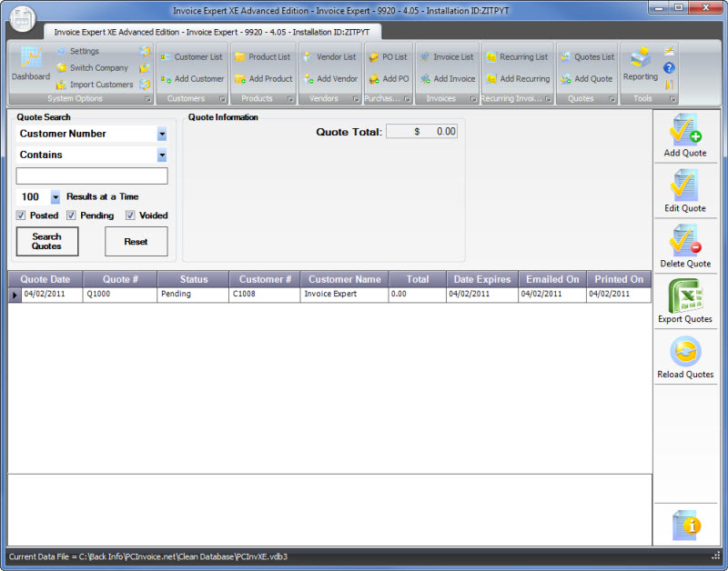Toggle the Voided checkbox
This screenshot has width=728, height=571.
pyautogui.click(x=131, y=215)
